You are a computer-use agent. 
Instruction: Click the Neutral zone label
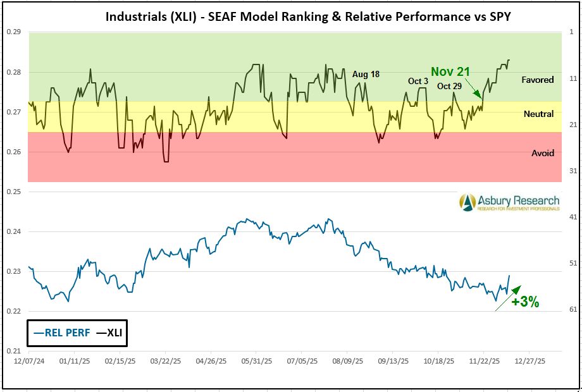click(x=538, y=114)
